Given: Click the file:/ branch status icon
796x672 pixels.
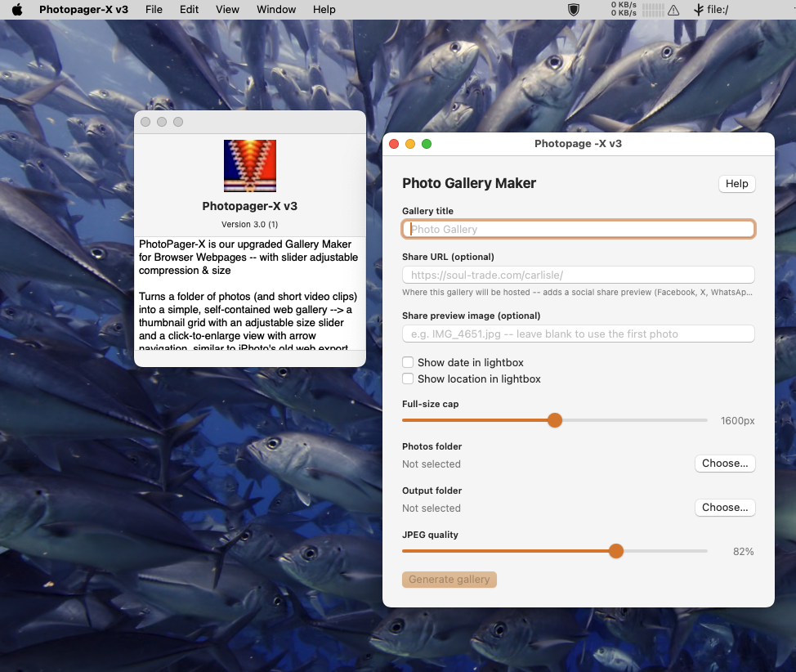Looking at the screenshot, I should pyautogui.click(x=699, y=10).
